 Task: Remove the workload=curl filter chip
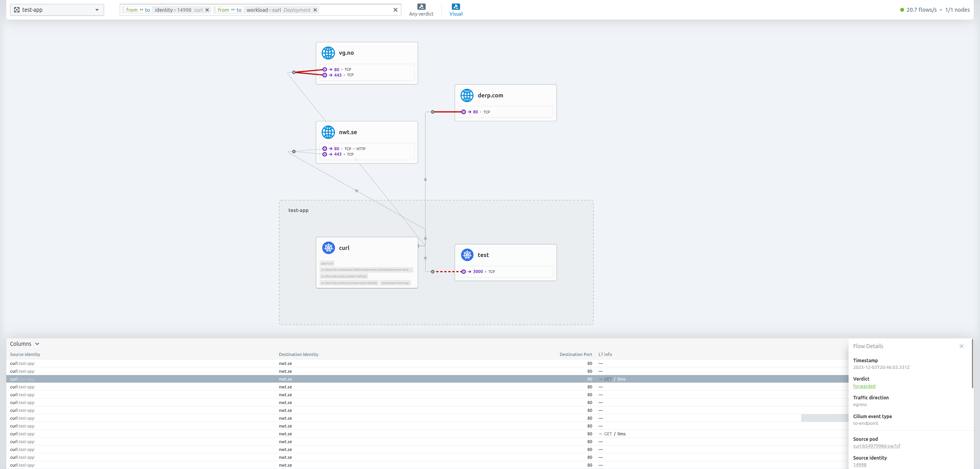pyautogui.click(x=315, y=10)
